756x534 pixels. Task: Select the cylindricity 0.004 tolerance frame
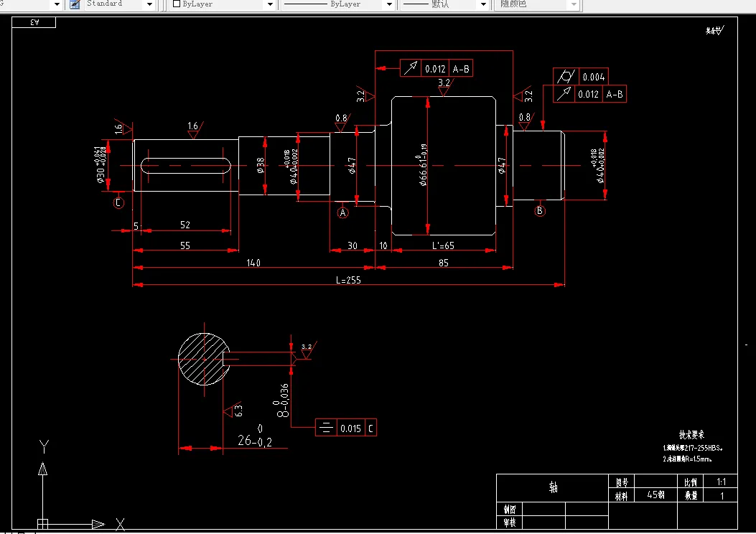581,77
